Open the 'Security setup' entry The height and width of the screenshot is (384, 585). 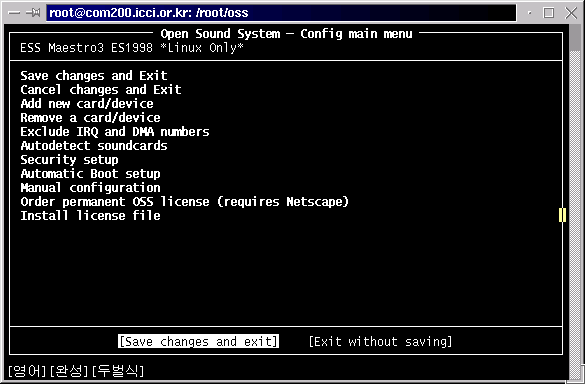coord(69,160)
